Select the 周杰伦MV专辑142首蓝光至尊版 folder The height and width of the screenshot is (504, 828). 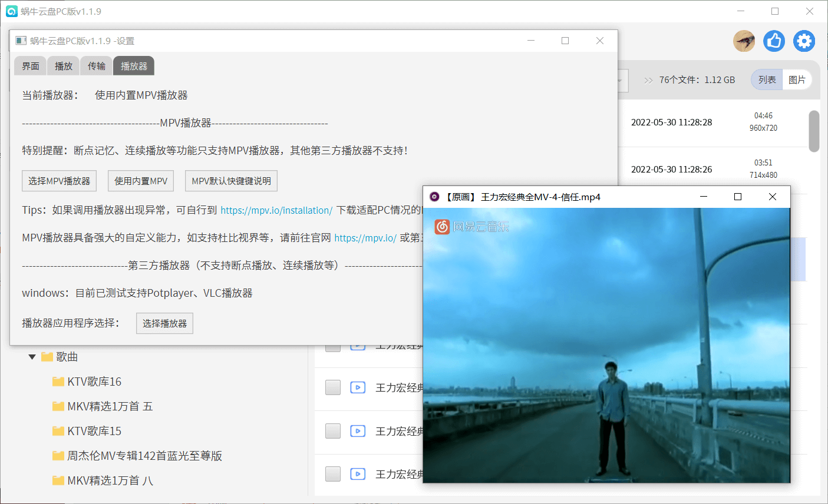(x=144, y=456)
